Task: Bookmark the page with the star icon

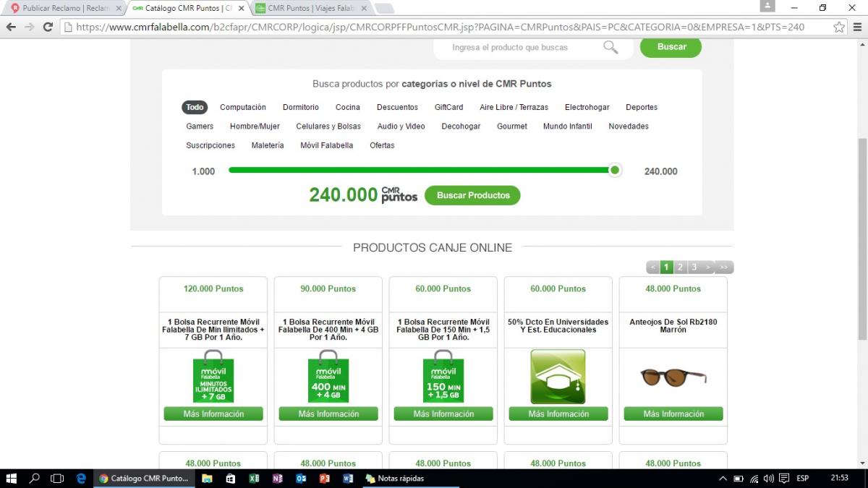Action: coord(838,27)
